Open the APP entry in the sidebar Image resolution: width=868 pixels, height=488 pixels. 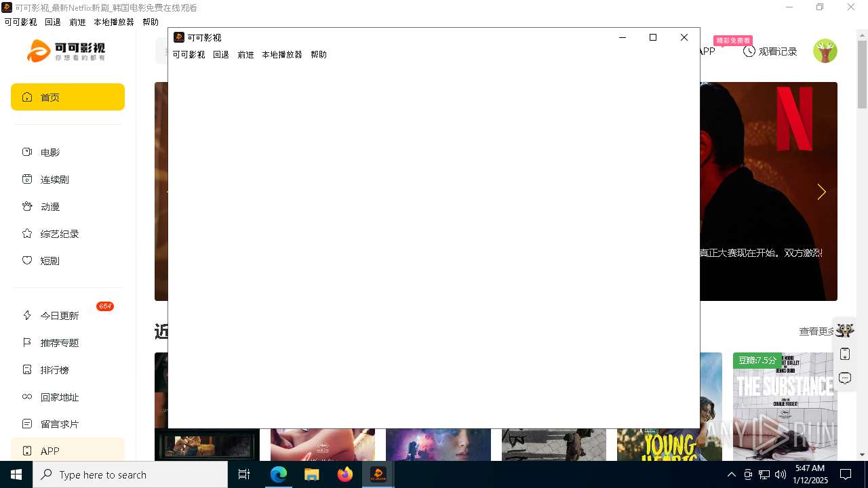(68, 449)
